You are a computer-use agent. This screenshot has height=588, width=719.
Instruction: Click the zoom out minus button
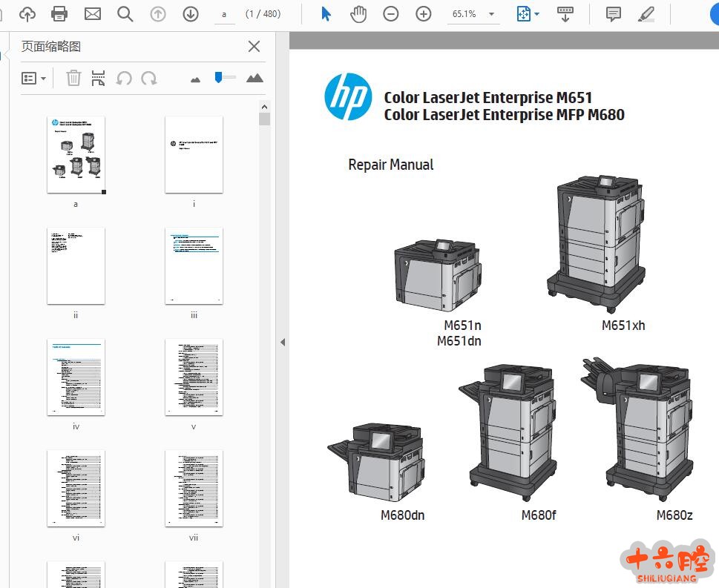coord(391,14)
